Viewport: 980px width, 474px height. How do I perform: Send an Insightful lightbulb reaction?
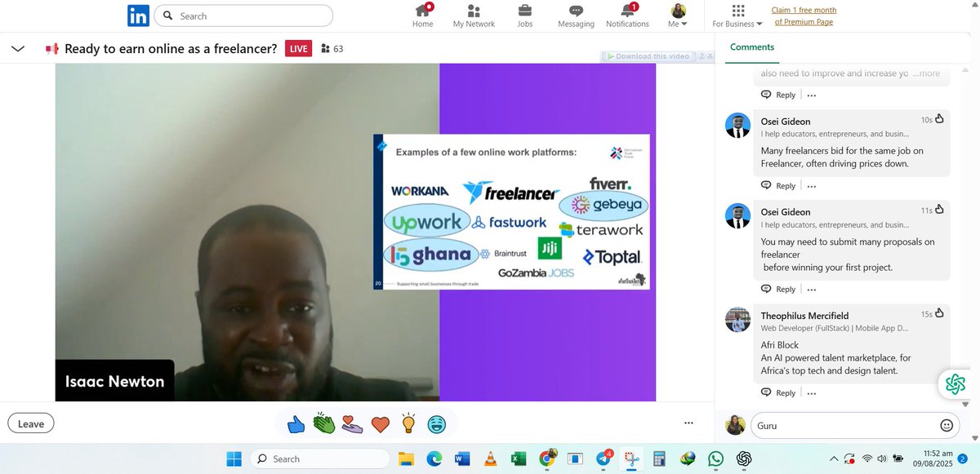point(408,424)
